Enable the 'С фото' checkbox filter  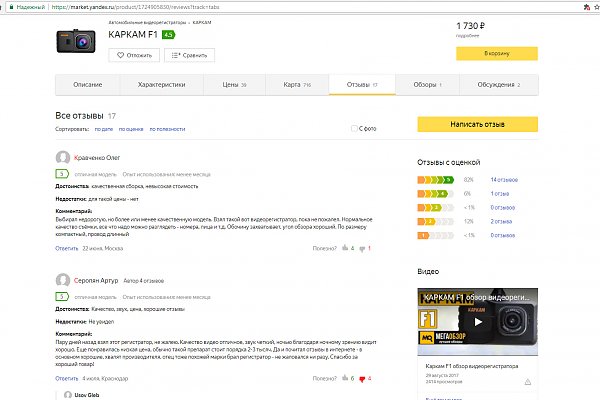click(354, 129)
